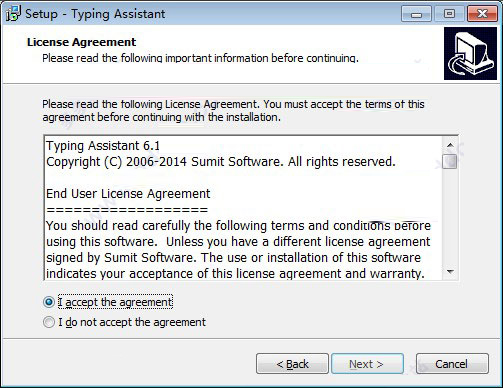Click the Setup - Typing Assistant title text
Image resolution: width=503 pixels, height=388 pixels.
coord(95,14)
